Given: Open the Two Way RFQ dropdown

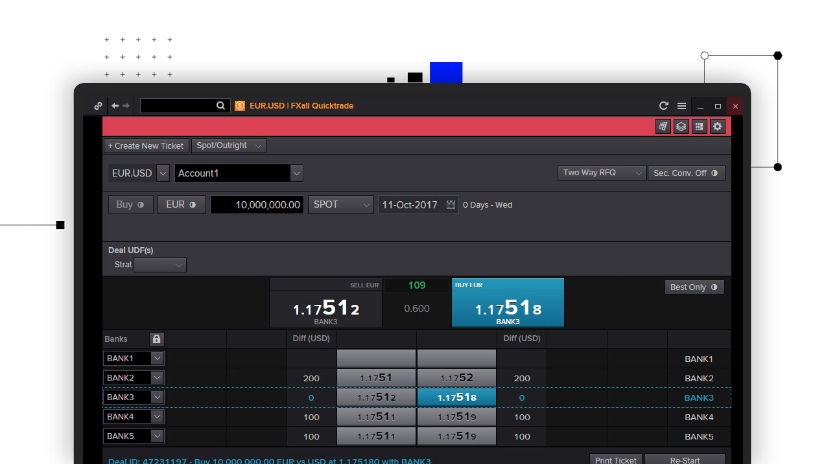Looking at the screenshot, I should 601,173.
